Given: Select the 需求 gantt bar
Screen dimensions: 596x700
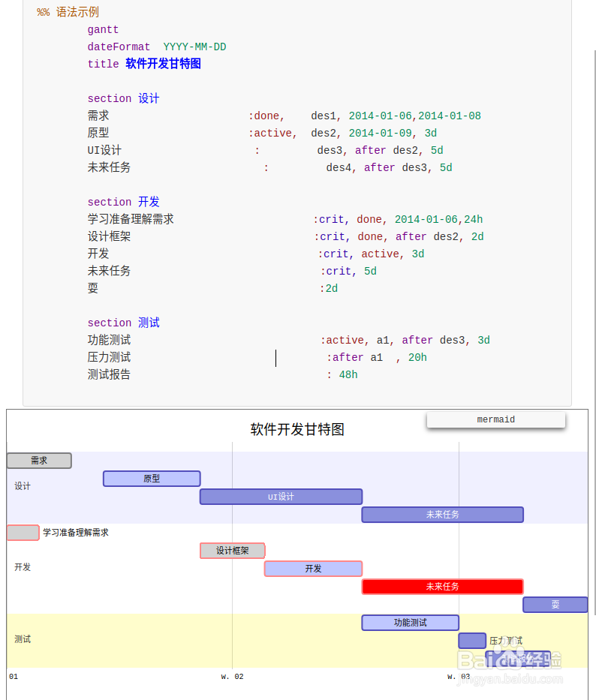Looking at the screenshot, I should coord(39,461).
